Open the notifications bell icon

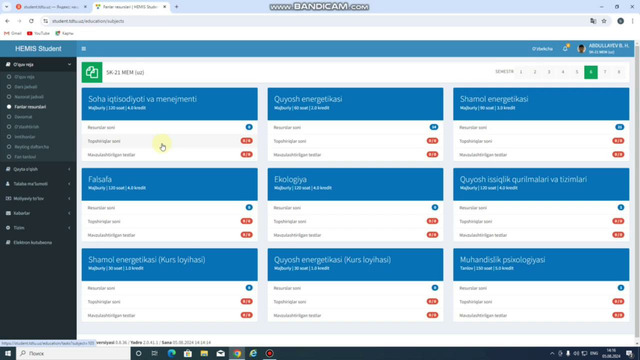pos(565,48)
